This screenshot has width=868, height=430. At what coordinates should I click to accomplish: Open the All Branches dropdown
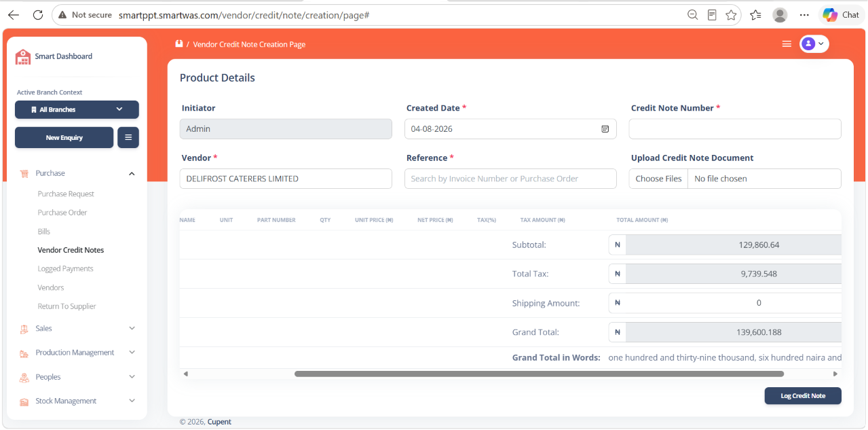77,109
